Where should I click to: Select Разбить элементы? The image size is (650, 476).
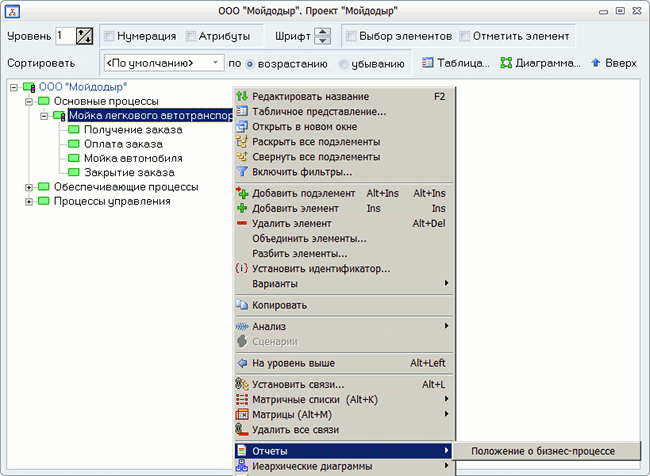344,253
